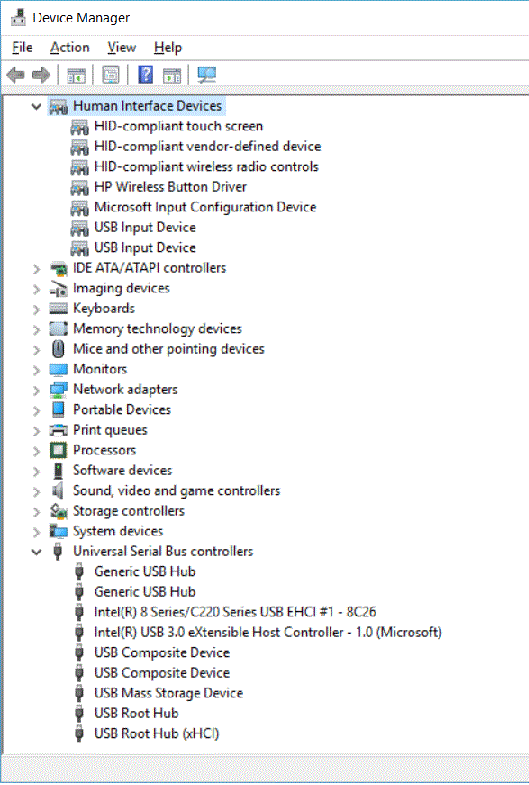Expand the Keyboards category
The width and height of the screenshot is (529, 785).
coord(36,309)
